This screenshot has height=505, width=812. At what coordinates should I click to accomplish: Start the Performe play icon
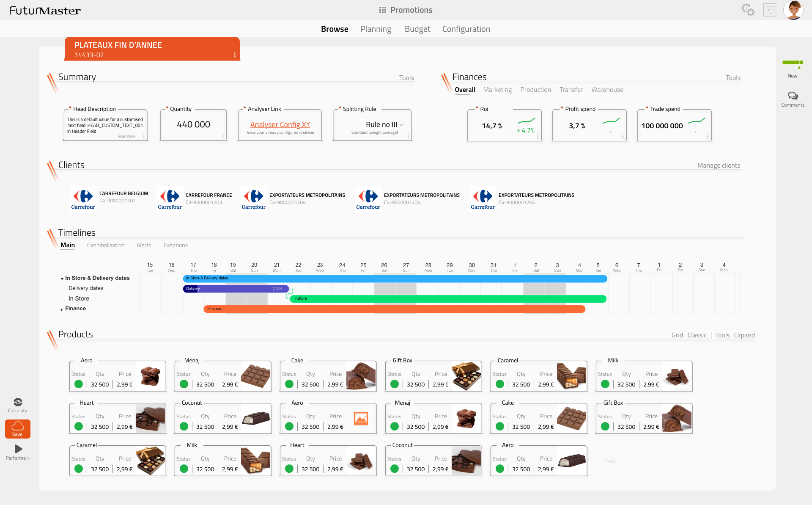[17, 449]
